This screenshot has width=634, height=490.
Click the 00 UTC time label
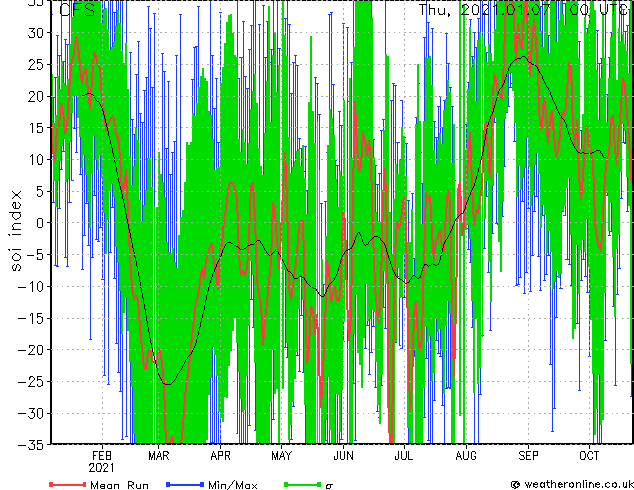coord(601,10)
